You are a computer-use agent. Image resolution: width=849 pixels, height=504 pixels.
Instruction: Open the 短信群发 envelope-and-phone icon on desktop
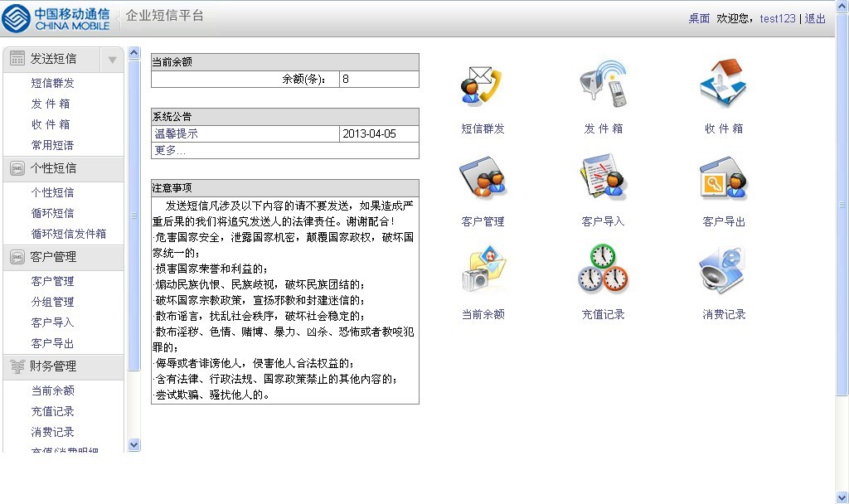(x=483, y=85)
